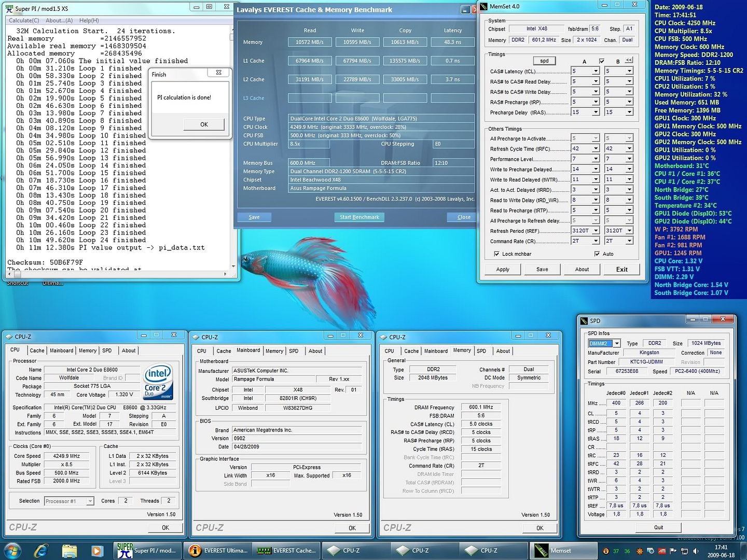Click the SPD window title bar icon
The image size is (747, 560).
pos(584,321)
